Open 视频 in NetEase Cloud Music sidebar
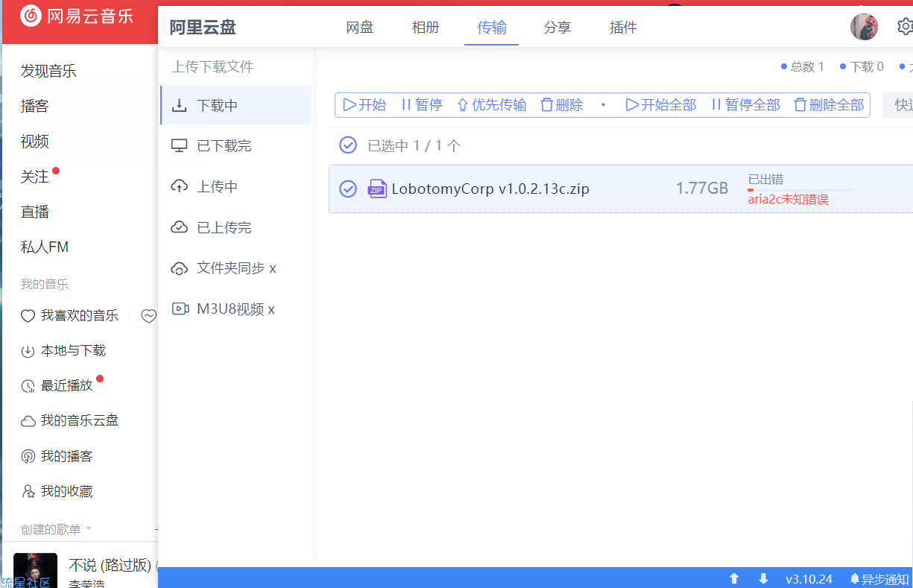 tap(34, 141)
